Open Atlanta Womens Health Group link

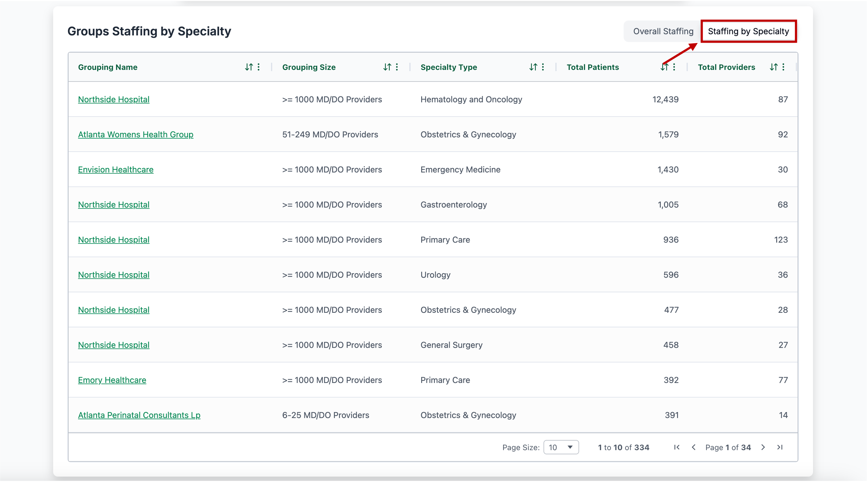coord(135,135)
